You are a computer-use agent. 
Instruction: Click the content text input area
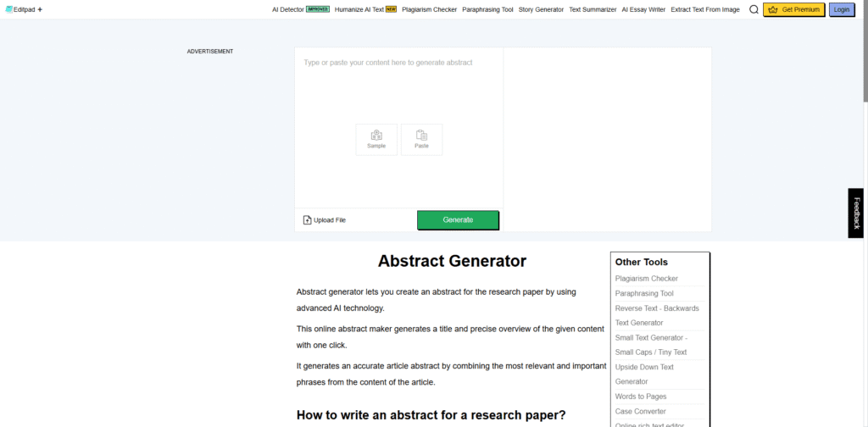tap(398, 93)
